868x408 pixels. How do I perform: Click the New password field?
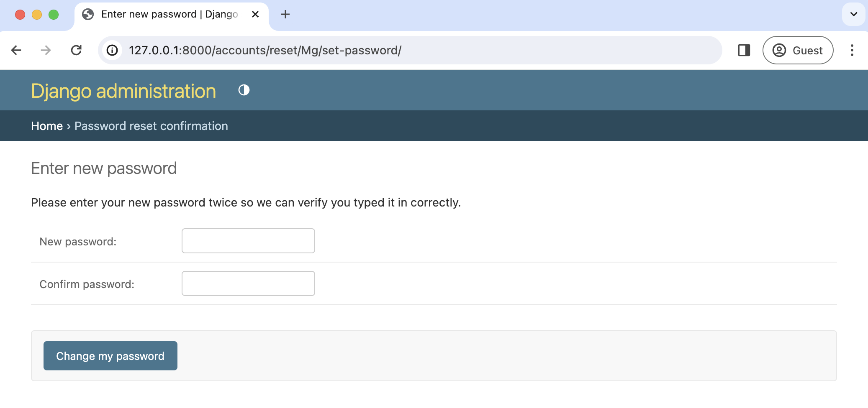(248, 241)
